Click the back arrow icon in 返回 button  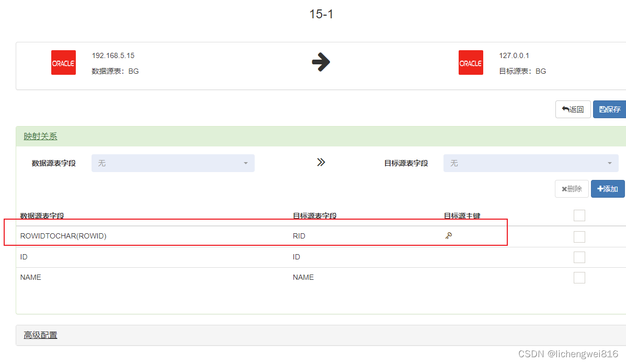(565, 109)
